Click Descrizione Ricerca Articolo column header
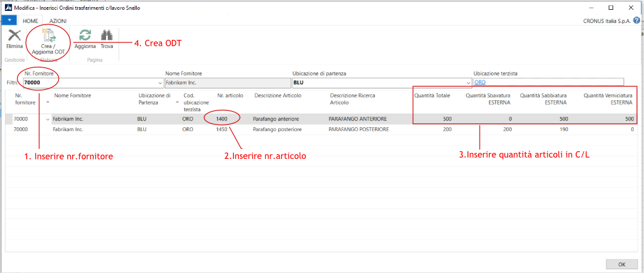644x273 pixels. 353,99
